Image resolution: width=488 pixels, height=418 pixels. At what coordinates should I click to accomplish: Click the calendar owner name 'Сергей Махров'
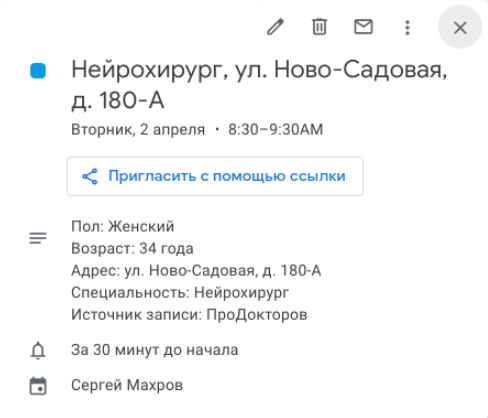127,385
